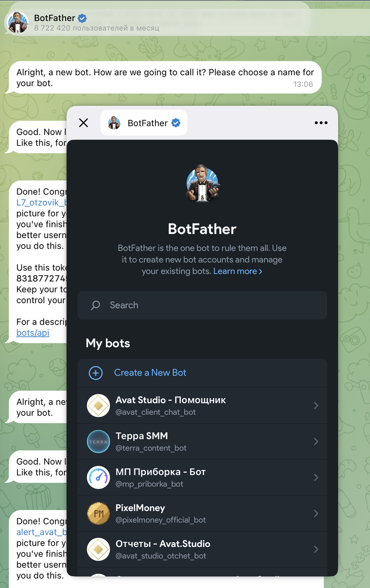Close the BotFather mini app panel
This screenshot has height=588, width=370.
click(x=83, y=123)
